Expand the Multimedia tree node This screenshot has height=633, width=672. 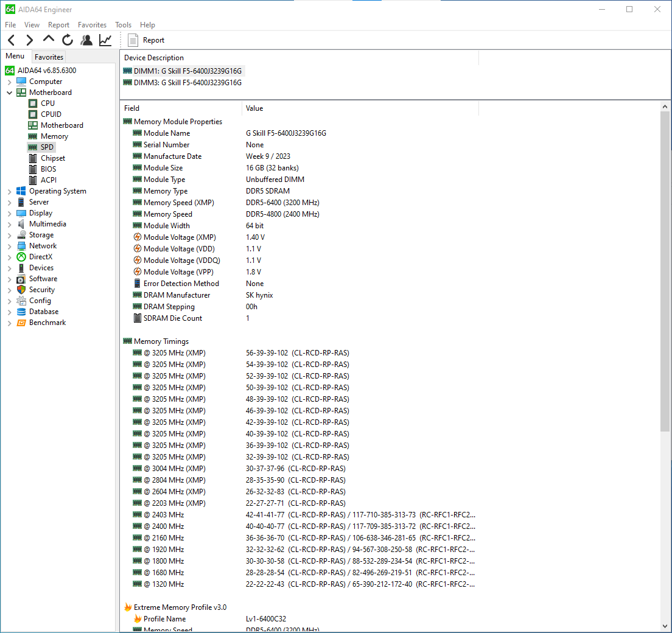[x=9, y=224]
